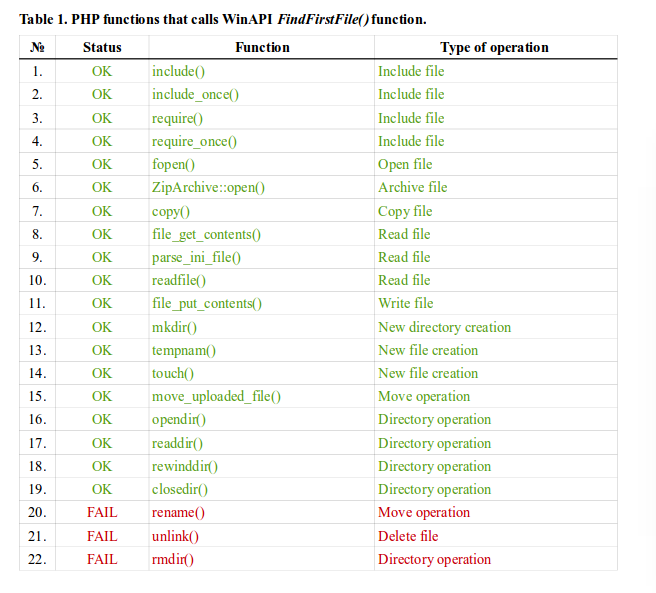Select the move_uploaded_file() row text

[216, 396]
